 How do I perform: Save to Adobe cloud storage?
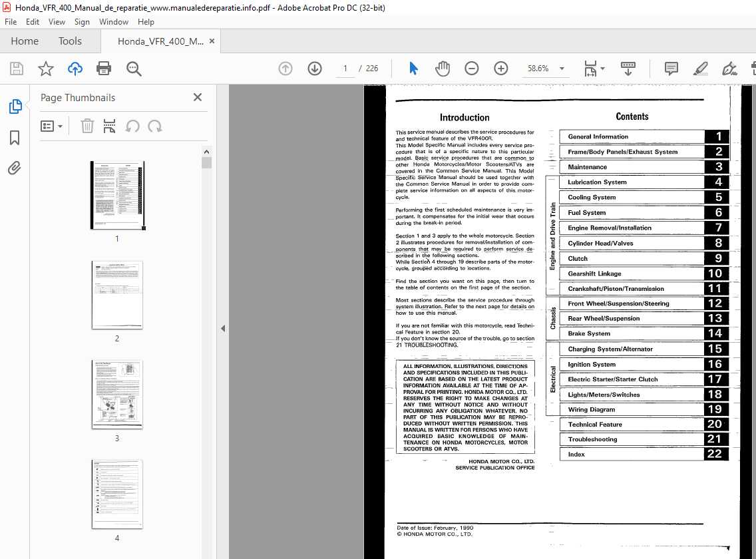[75, 69]
